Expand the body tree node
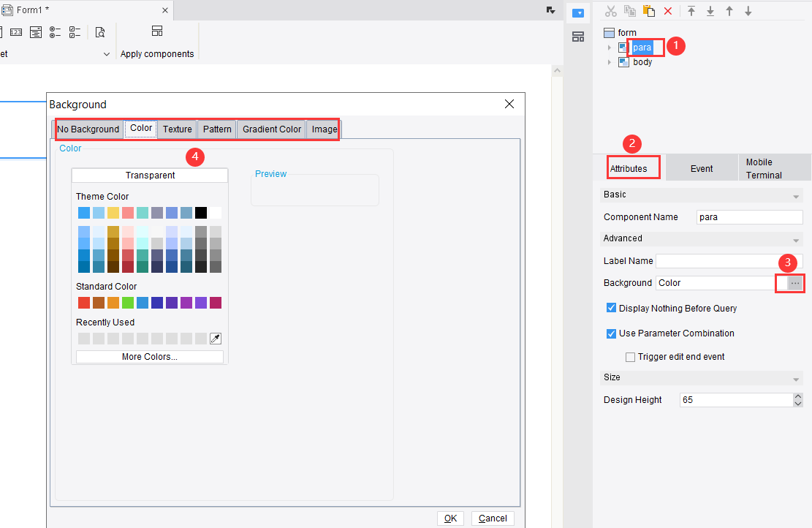Screen dimensions: 812x528 coord(609,62)
